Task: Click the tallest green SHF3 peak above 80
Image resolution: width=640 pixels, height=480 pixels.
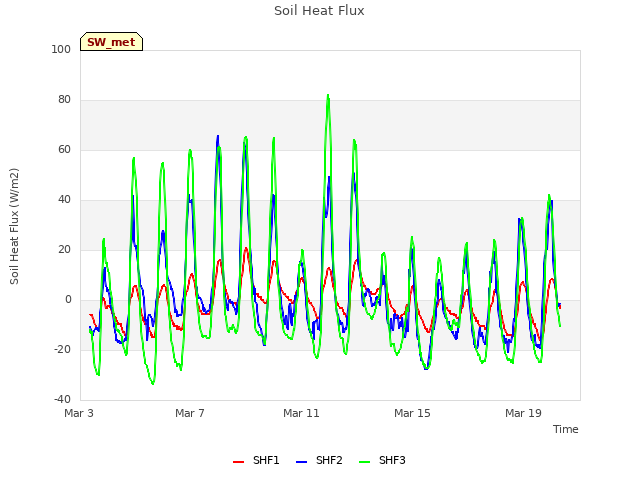Action: 328,96
